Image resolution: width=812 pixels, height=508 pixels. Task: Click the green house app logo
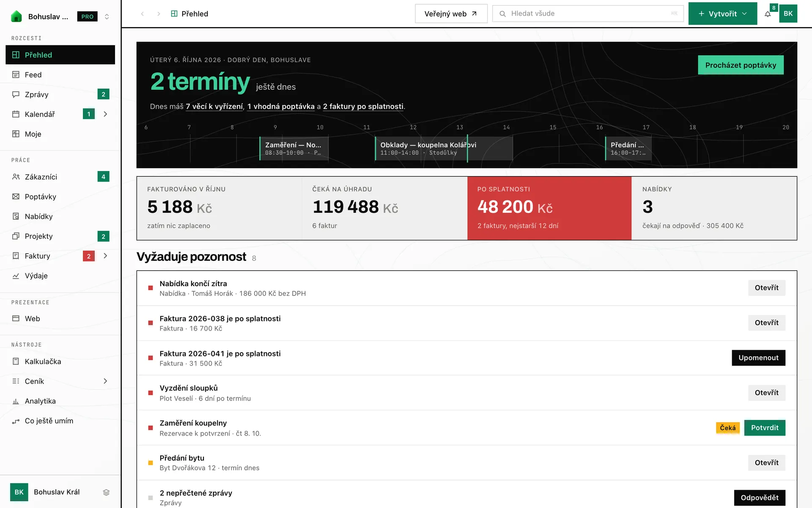pos(16,17)
